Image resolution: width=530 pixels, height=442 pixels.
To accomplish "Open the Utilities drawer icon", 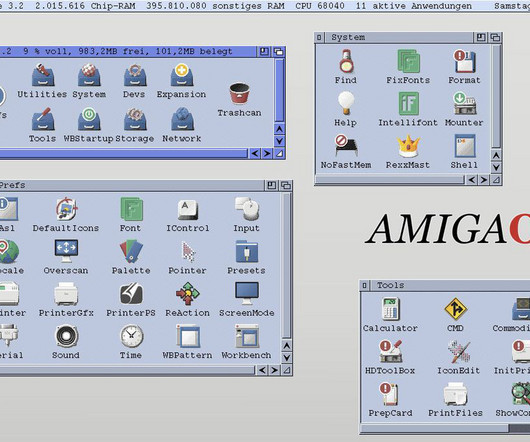I will tap(43, 75).
